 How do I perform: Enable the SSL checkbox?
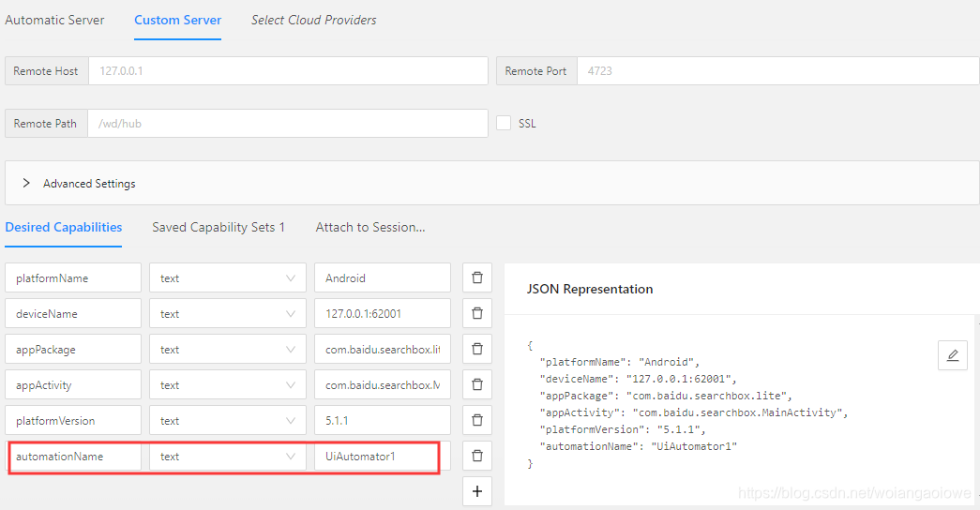click(x=504, y=123)
